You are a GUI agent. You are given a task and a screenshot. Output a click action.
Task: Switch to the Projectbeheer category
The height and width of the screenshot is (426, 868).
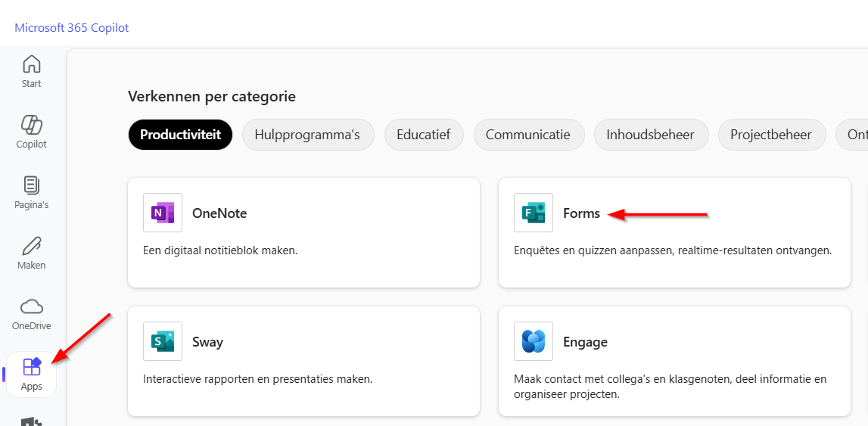coord(771,135)
